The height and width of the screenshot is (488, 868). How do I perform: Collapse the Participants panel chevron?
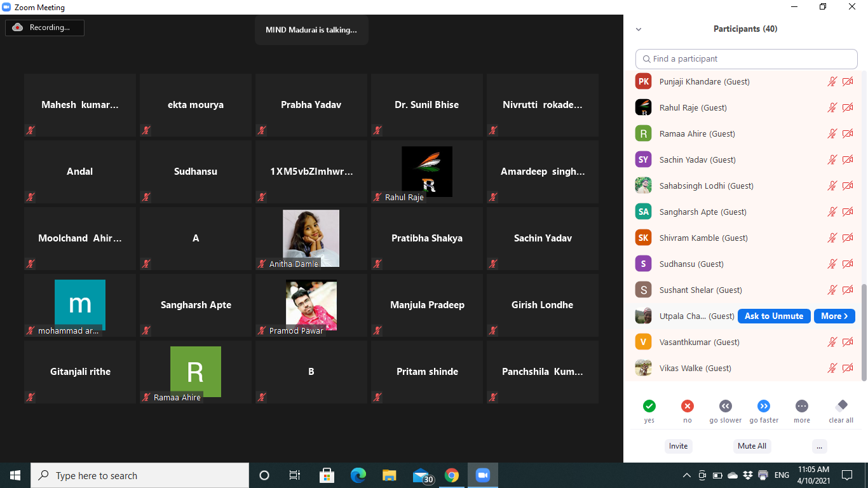(639, 29)
